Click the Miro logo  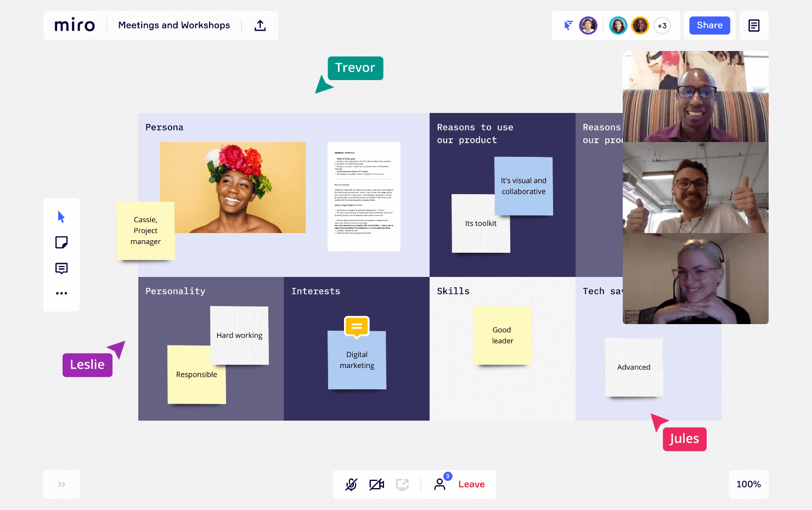75,25
